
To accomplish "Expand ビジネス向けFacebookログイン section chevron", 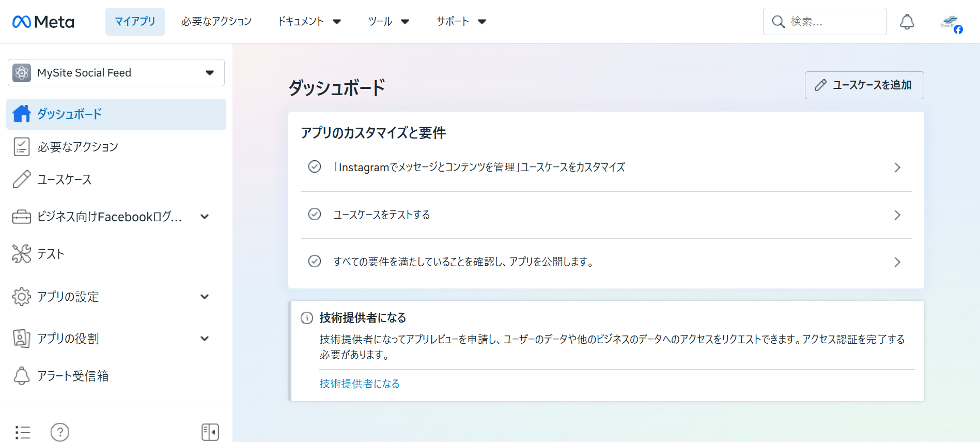I will click(x=205, y=217).
